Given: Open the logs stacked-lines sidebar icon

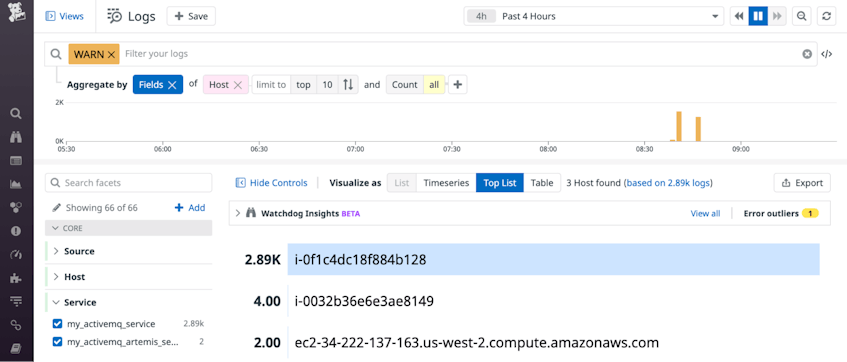Looking at the screenshot, I should (16, 301).
